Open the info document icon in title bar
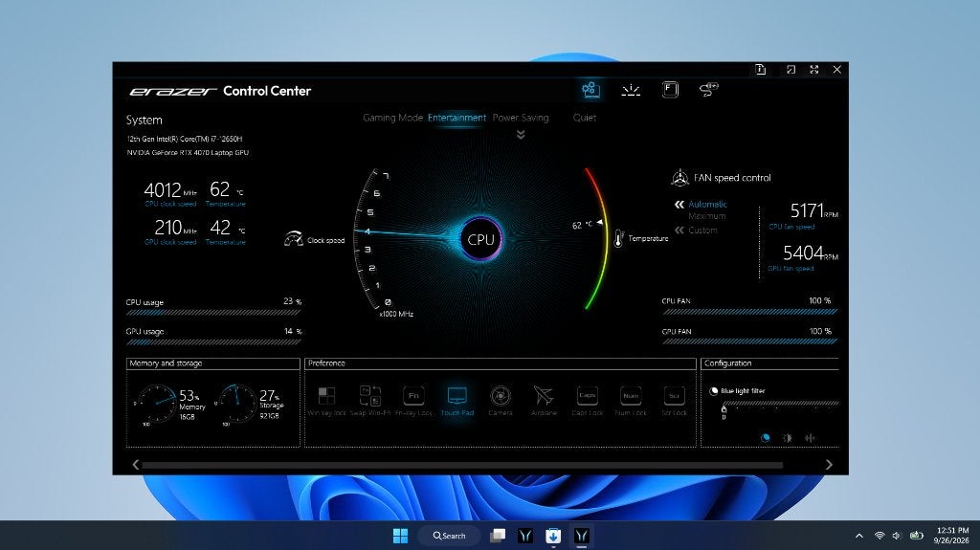The image size is (980, 550). coord(761,70)
